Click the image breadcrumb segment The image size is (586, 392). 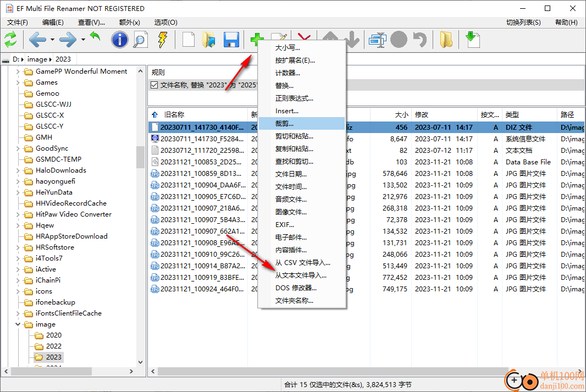pos(37,59)
